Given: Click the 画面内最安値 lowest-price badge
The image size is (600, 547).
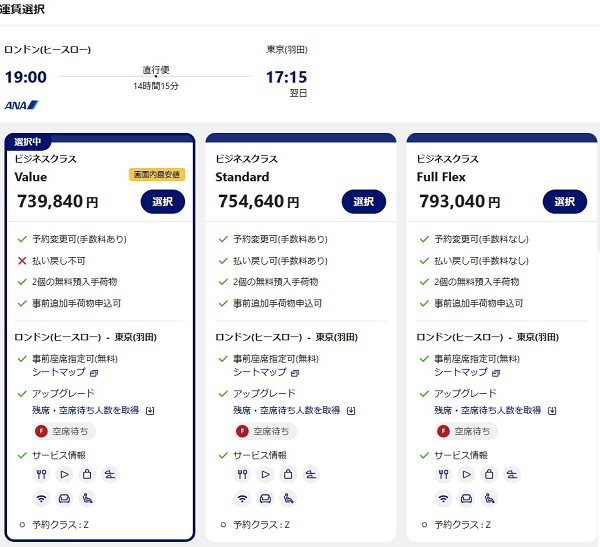Looking at the screenshot, I should tap(157, 174).
